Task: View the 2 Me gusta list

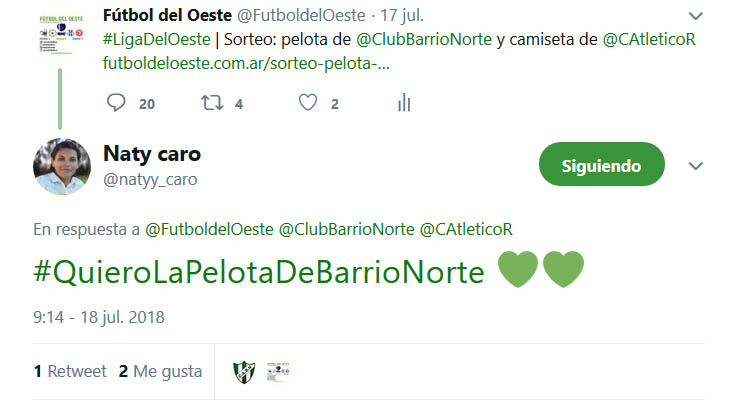Action: click(160, 371)
